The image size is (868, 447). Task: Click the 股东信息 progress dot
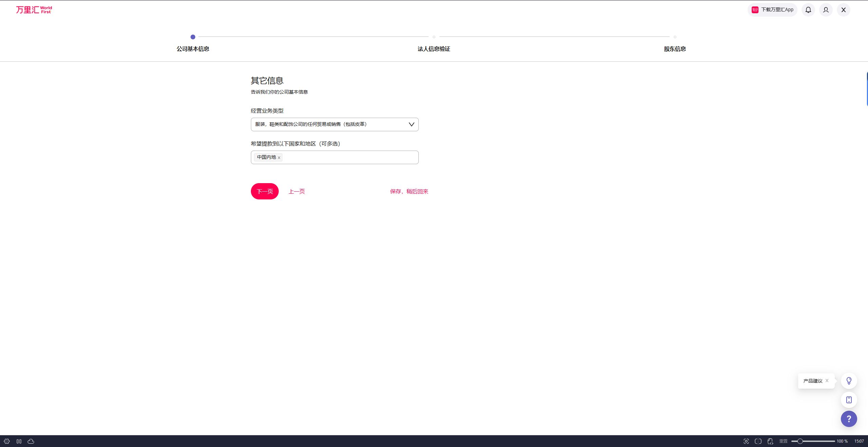(675, 37)
